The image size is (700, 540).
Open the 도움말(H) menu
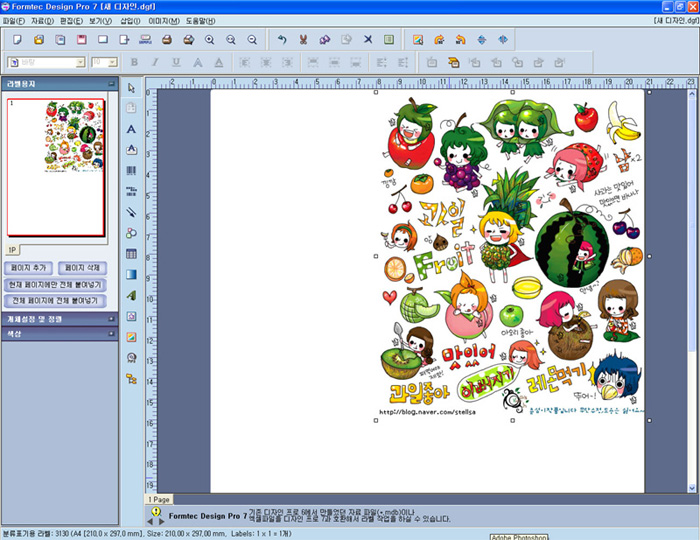200,21
